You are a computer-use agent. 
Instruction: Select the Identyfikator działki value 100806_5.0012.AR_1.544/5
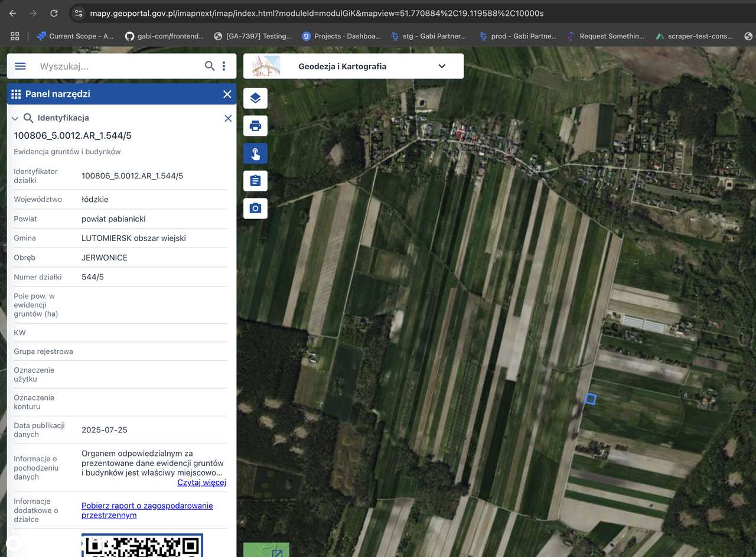pos(132,176)
